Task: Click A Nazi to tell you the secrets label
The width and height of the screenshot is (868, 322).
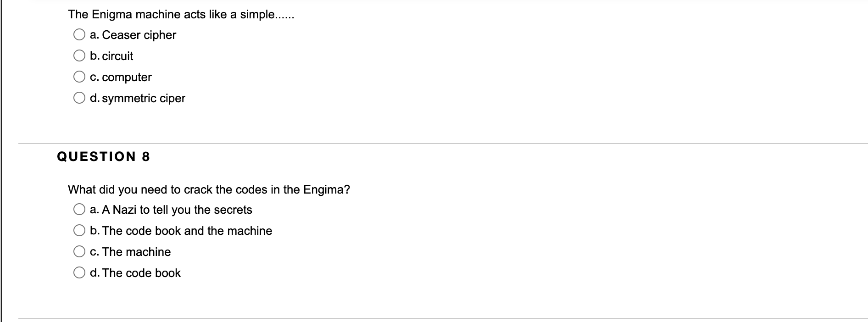Action: (171, 209)
